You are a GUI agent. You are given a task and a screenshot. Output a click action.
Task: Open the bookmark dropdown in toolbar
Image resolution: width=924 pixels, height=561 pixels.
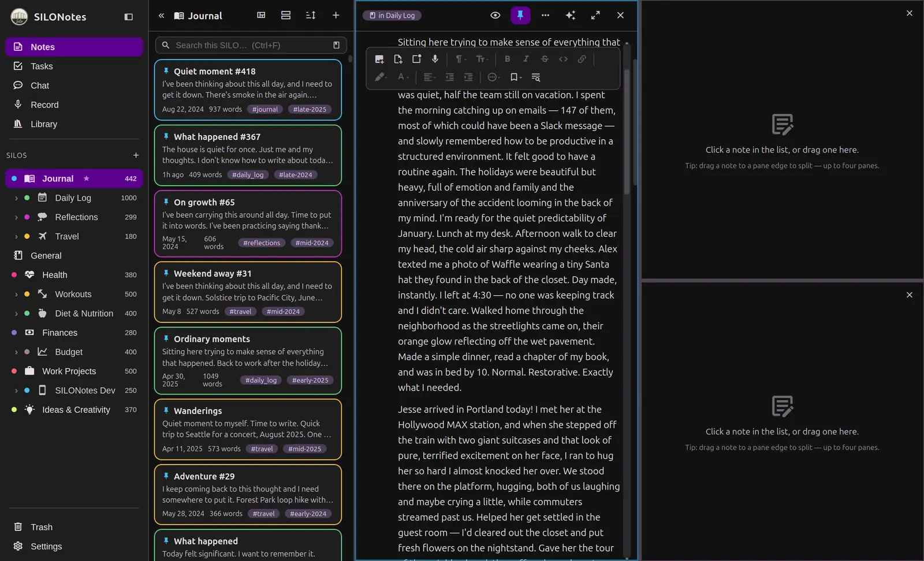516,77
